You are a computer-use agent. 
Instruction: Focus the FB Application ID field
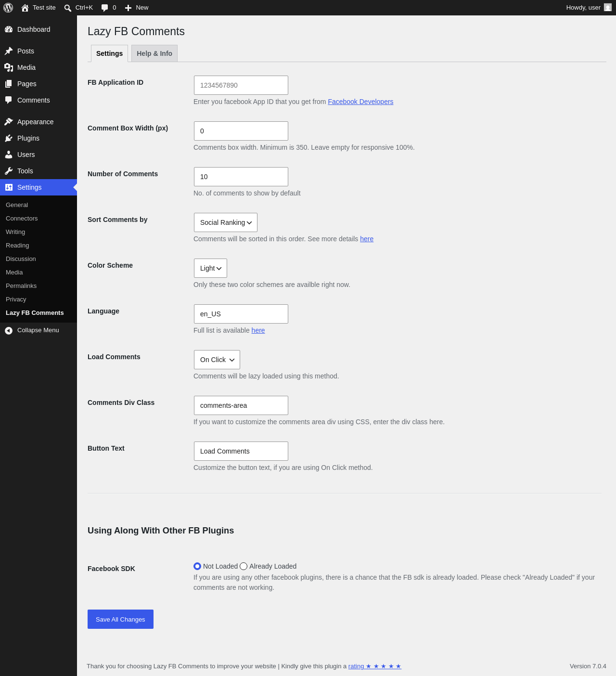pyautogui.click(x=241, y=85)
